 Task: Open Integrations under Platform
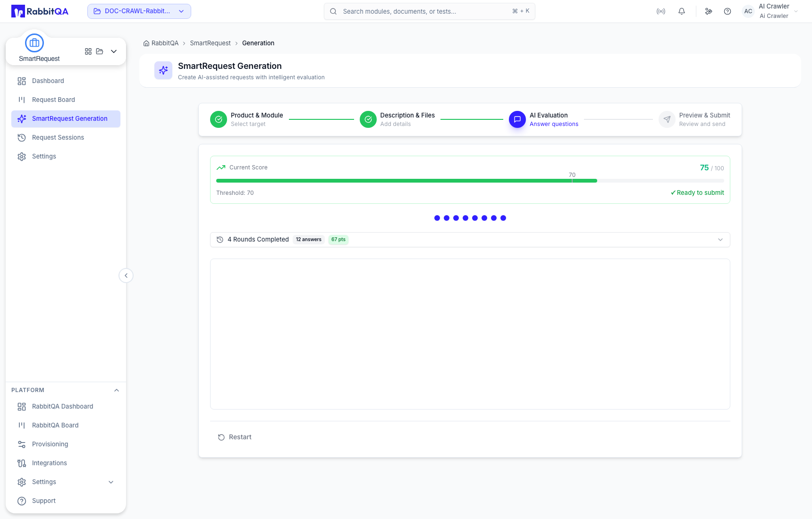coord(66,463)
